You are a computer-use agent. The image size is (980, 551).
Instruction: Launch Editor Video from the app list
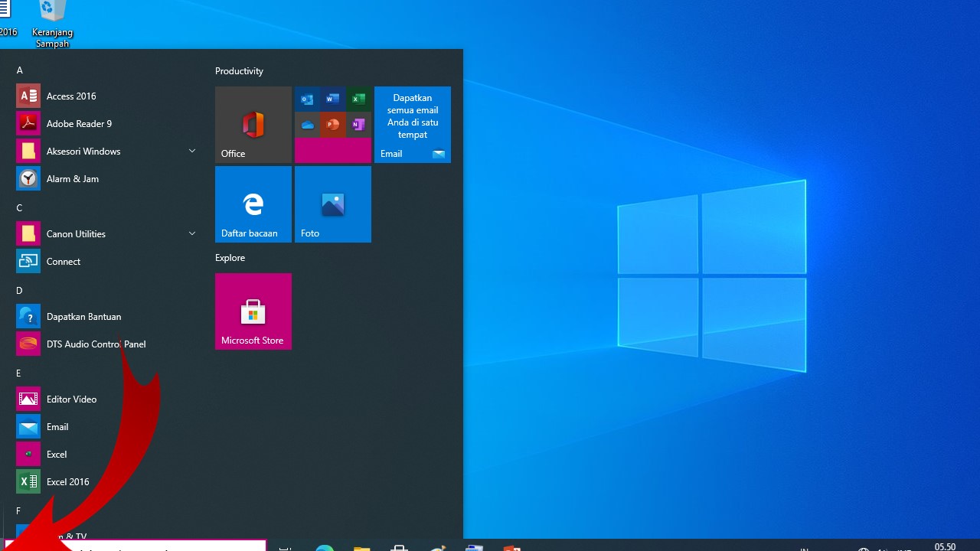point(106,399)
